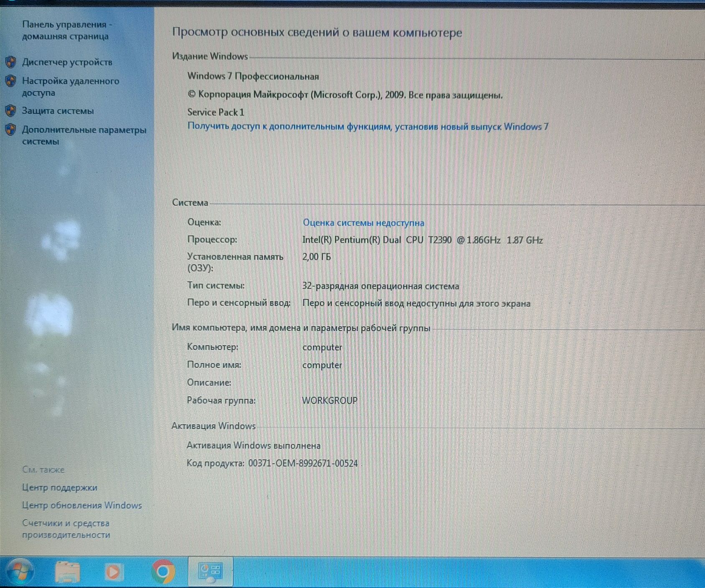This screenshot has height=588, width=705.
Task: Click the Рабочая группа: label
Action: coord(221,400)
